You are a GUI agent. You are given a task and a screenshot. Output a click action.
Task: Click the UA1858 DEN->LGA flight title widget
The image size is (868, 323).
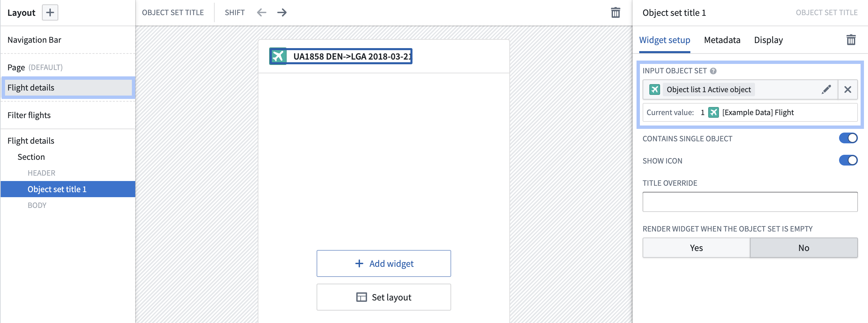[341, 56]
